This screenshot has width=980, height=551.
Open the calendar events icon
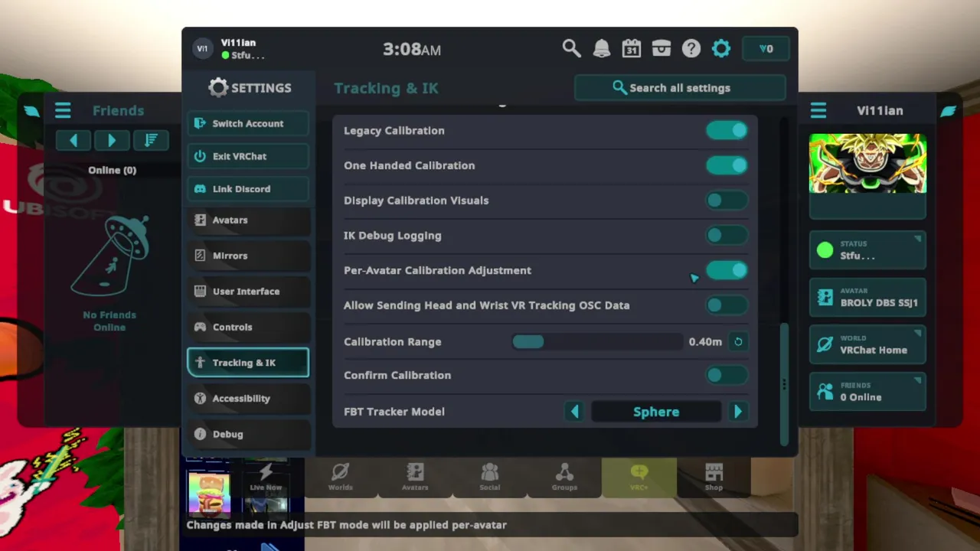[631, 49]
